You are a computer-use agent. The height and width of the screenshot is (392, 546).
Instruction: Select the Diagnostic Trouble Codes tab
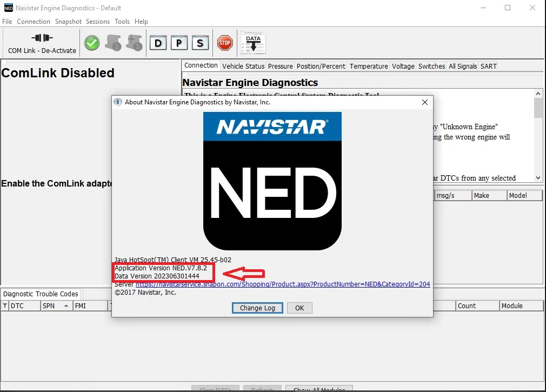tap(41, 294)
